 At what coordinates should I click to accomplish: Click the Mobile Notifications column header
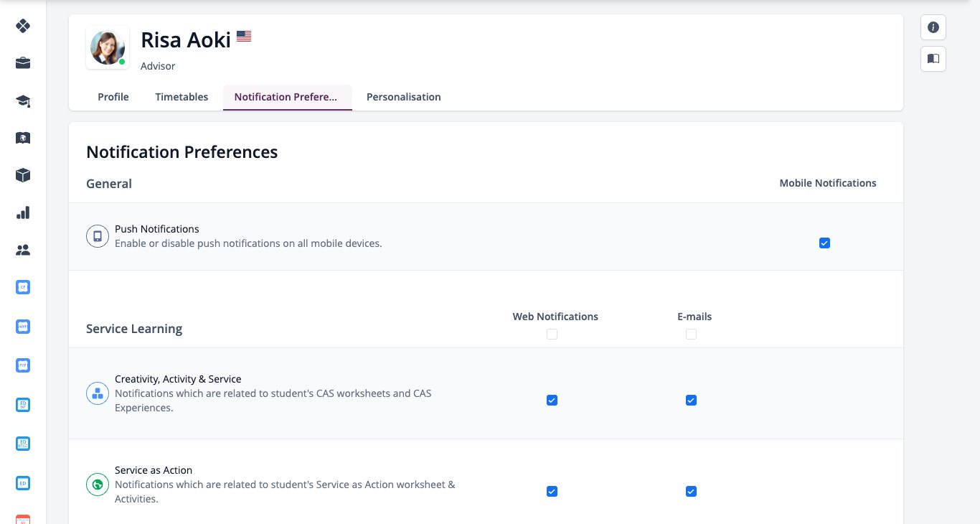click(x=828, y=183)
